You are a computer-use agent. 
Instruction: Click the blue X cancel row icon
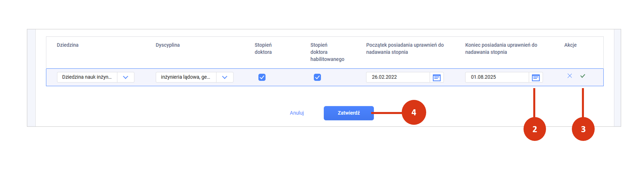569,76
